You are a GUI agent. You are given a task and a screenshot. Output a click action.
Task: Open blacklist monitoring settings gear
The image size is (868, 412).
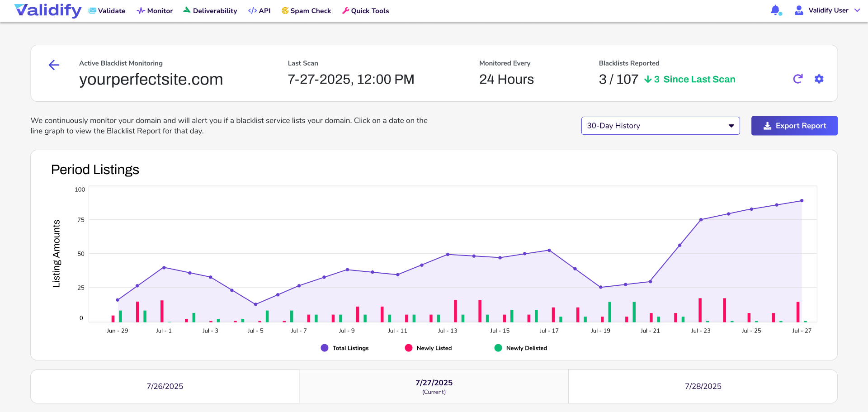[819, 79]
